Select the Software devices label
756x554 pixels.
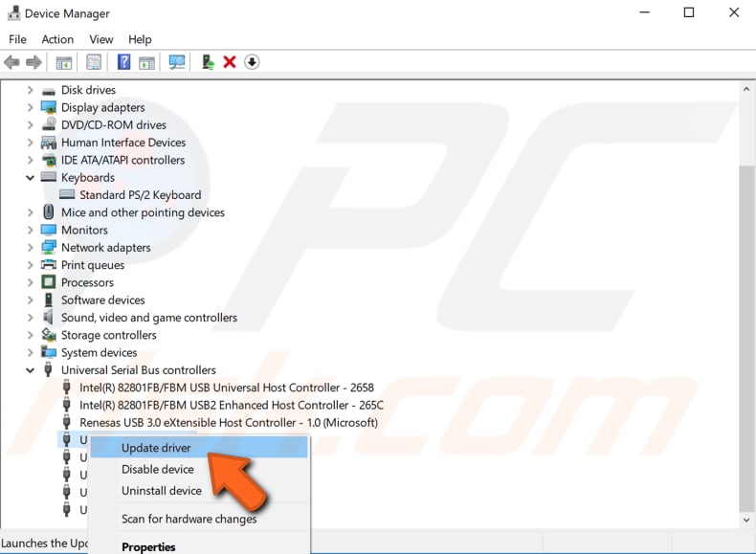(102, 299)
